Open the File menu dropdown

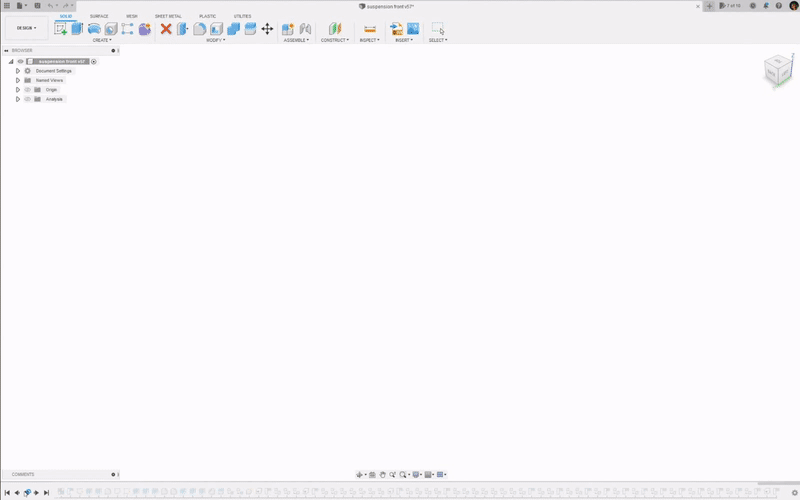point(21,6)
